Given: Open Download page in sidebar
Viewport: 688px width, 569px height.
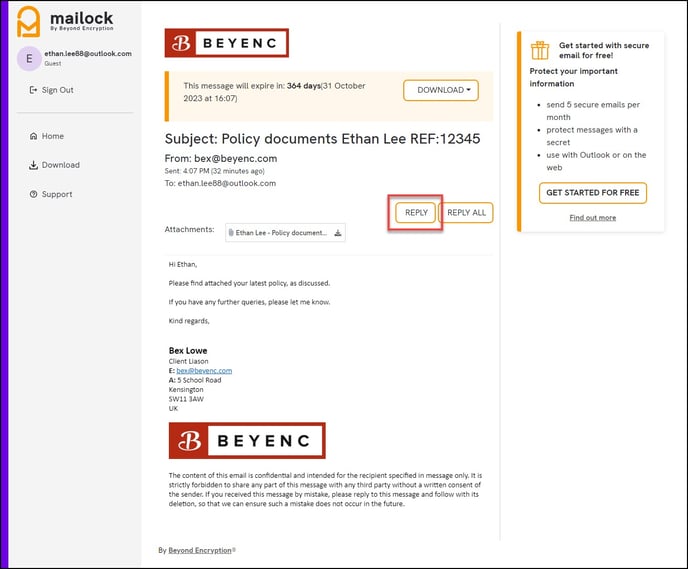Looking at the screenshot, I should pos(54,165).
